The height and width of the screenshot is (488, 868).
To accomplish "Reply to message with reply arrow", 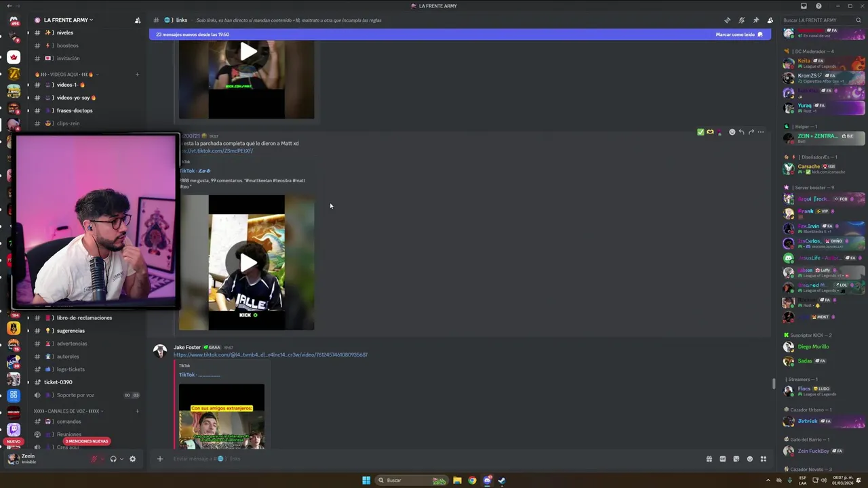I will [741, 132].
